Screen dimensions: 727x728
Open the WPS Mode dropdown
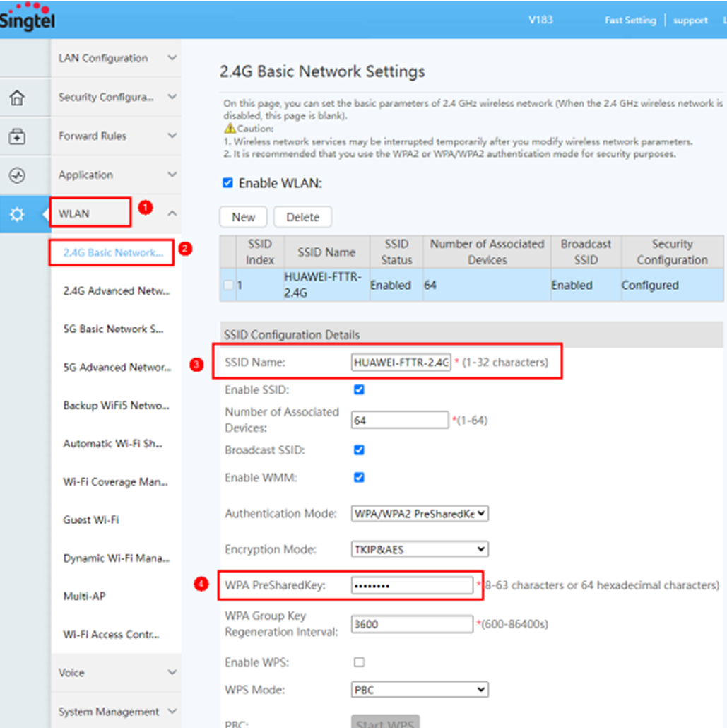tap(420, 689)
